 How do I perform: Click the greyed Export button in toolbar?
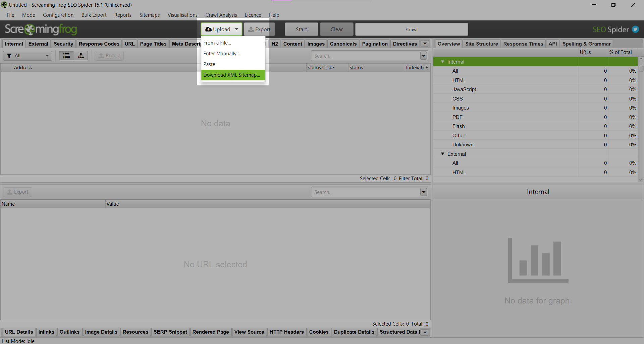pos(259,29)
